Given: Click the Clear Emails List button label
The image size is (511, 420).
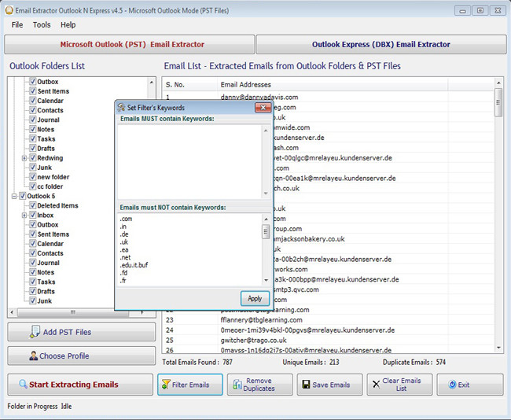Looking at the screenshot, I should 402,385.
